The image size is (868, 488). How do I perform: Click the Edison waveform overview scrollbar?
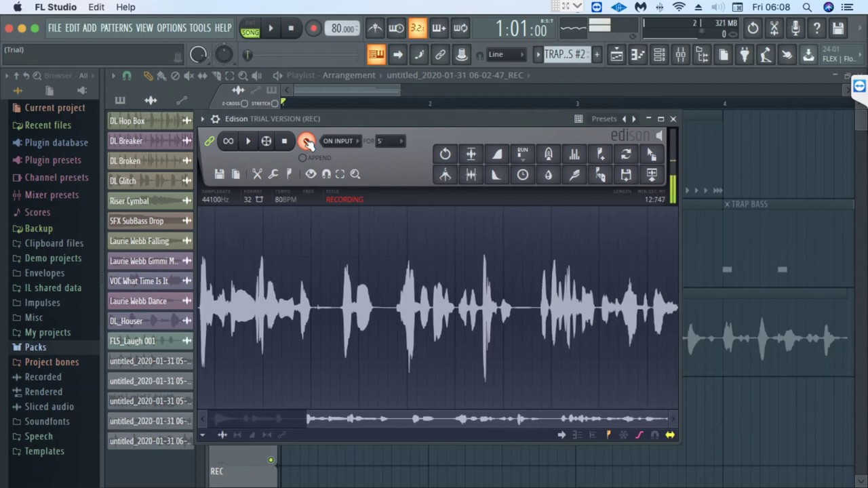pos(439,420)
